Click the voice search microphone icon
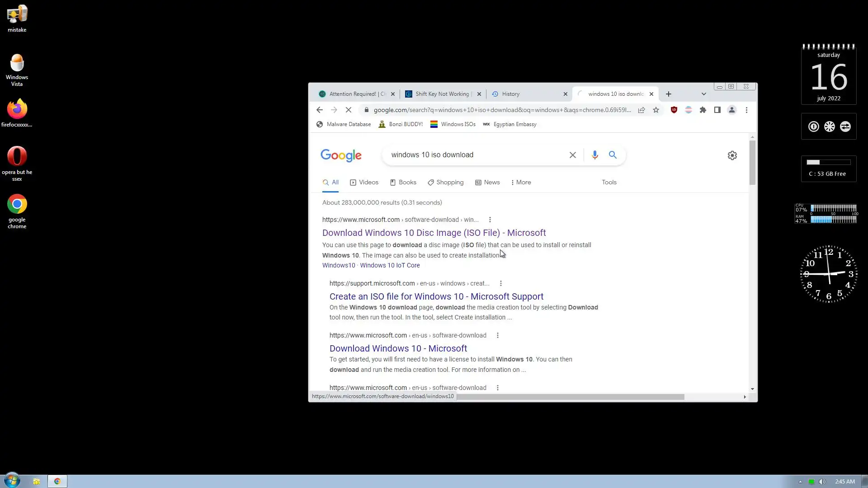The width and height of the screenshot is (868, 488). pos(594,155)
